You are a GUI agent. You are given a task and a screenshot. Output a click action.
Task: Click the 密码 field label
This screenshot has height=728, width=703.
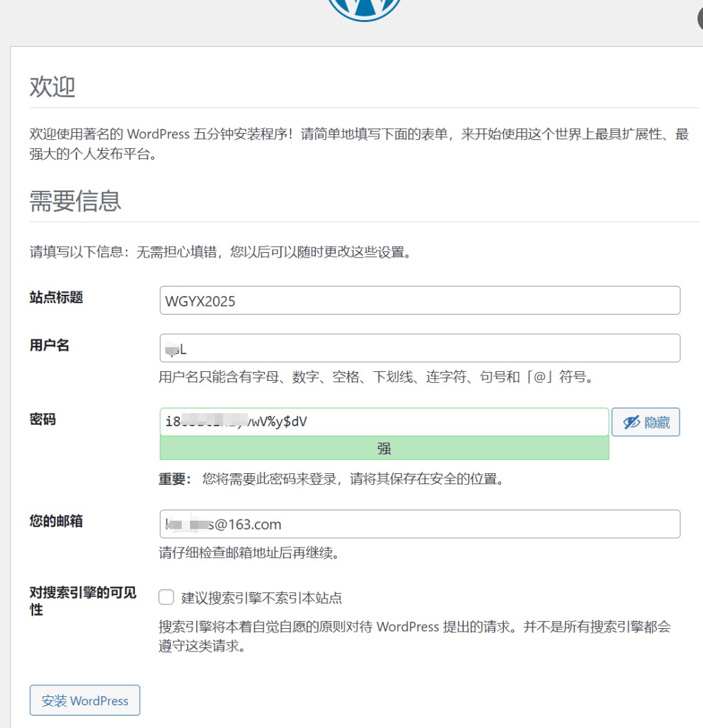click(x=43, y=419)
